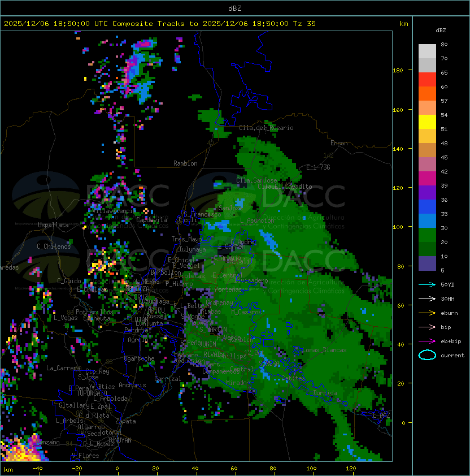Select the bright yellow legend swatch
470x476 pixels.
[427, 122]
